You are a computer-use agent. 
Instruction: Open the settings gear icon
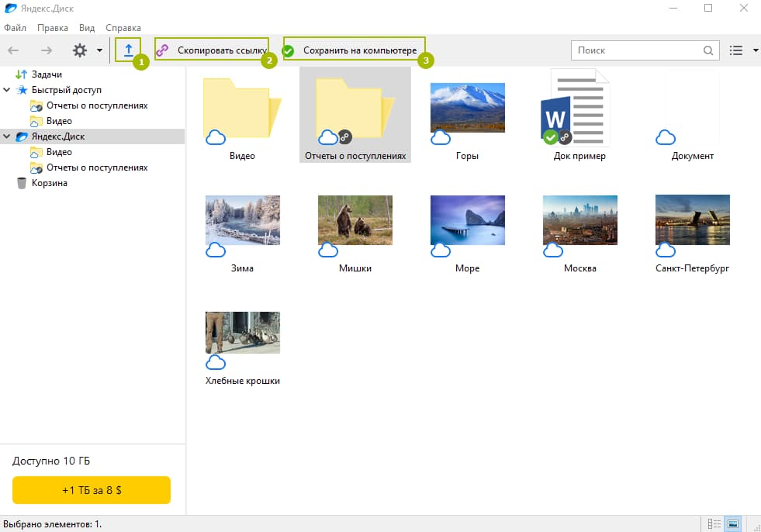click(x=80, y=50)
